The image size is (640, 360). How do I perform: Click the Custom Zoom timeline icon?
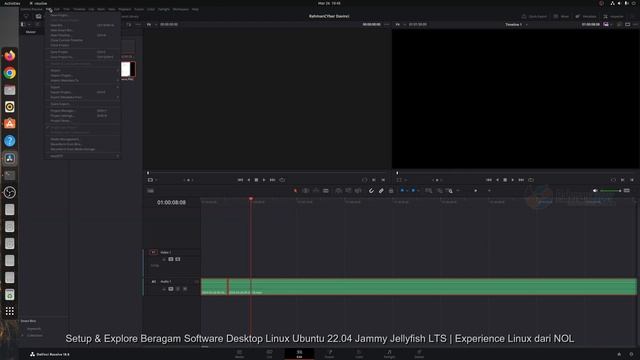[449, 191]
